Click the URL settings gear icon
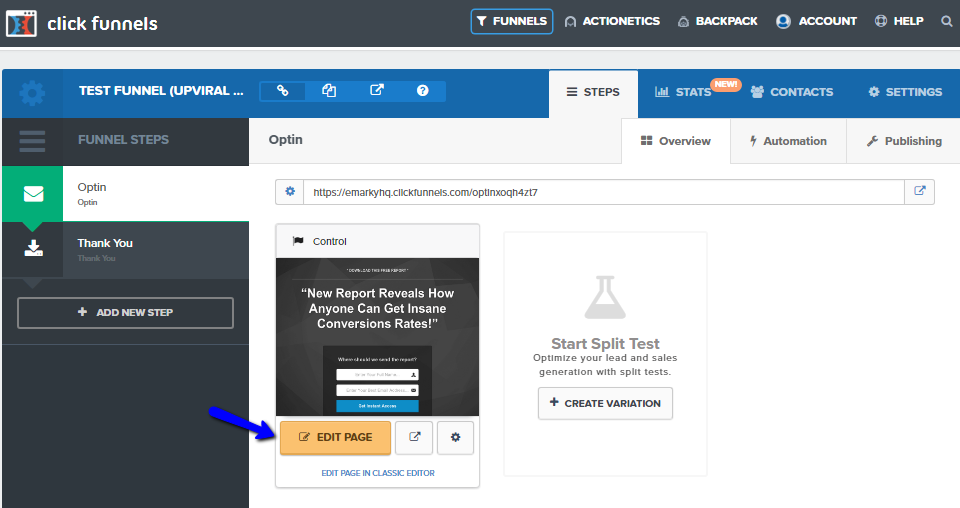The image size is (960, 508). (x=290, y=192)
